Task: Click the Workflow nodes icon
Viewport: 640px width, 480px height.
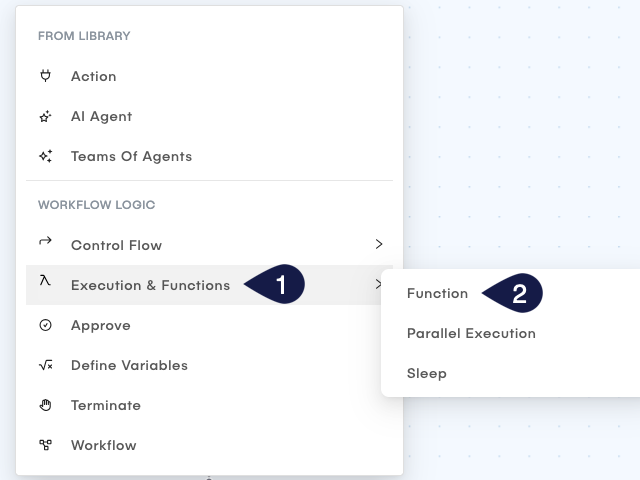Action: (45, 445)
